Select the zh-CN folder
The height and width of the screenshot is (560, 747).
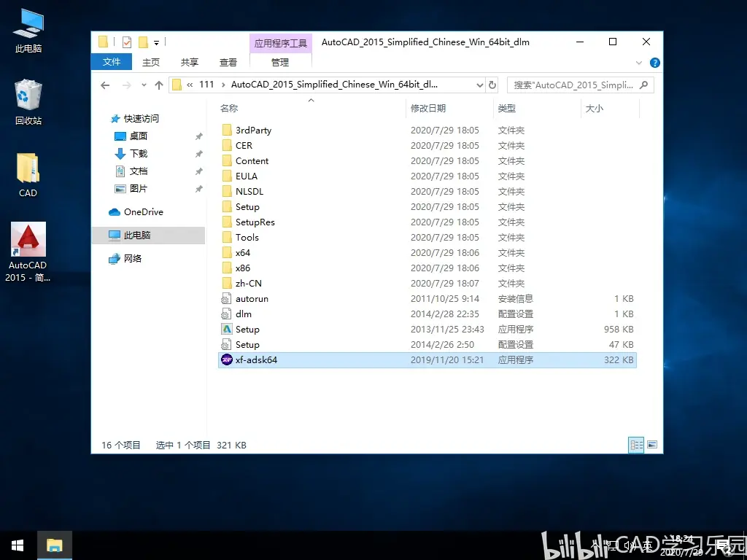click(427, 284)
